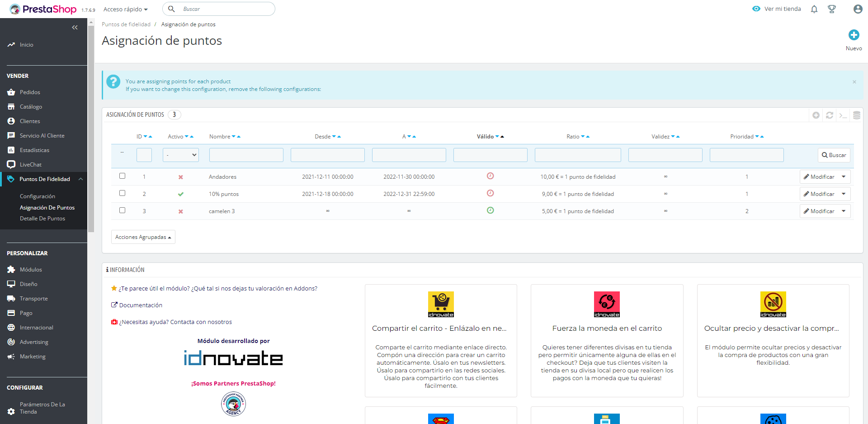Click the Nuevo plus icon

click(854, 35)
